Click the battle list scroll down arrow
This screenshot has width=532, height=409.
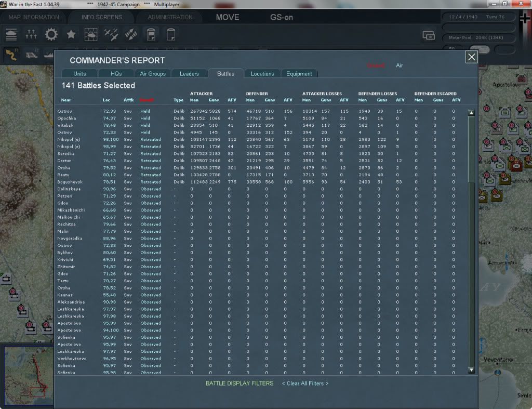click(x=471, y=370)
